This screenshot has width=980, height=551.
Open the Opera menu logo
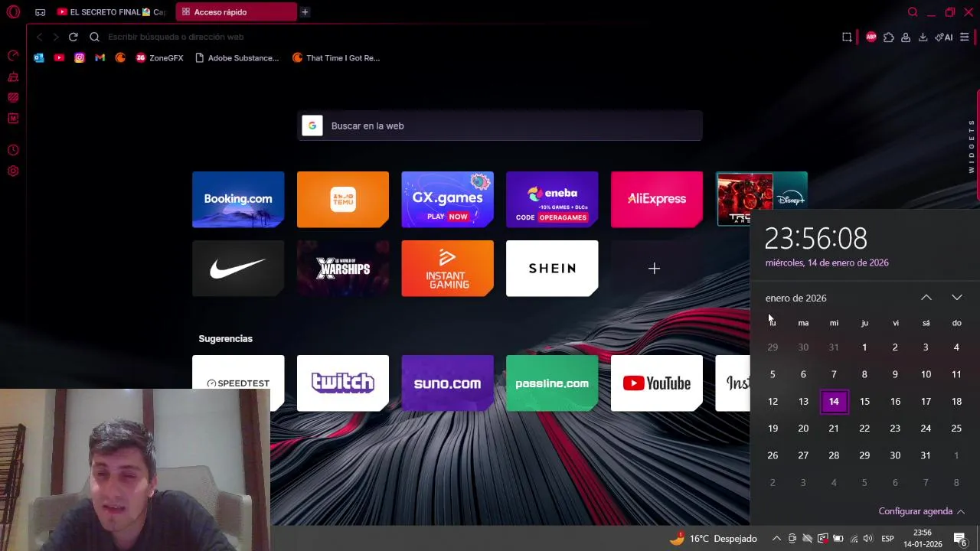(x=13, y=12)
